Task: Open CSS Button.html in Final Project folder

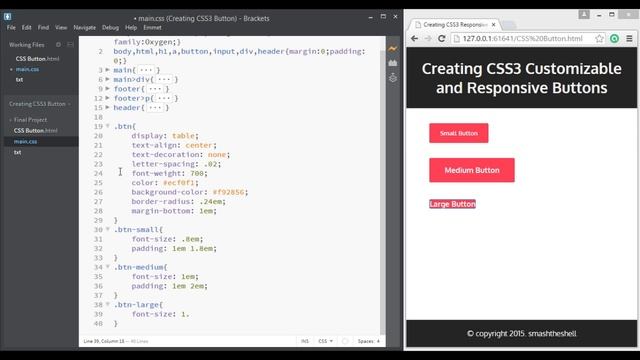Action: pyautogui.click(x=36, y=131)
